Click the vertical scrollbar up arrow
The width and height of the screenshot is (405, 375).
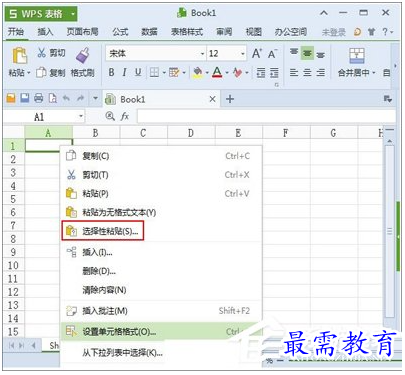(389, 142)
